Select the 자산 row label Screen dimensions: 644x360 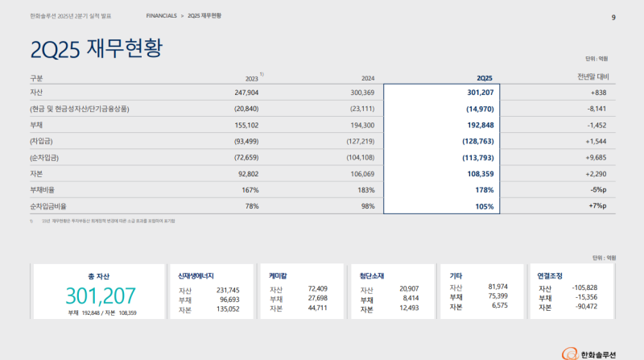coord(36,93)
